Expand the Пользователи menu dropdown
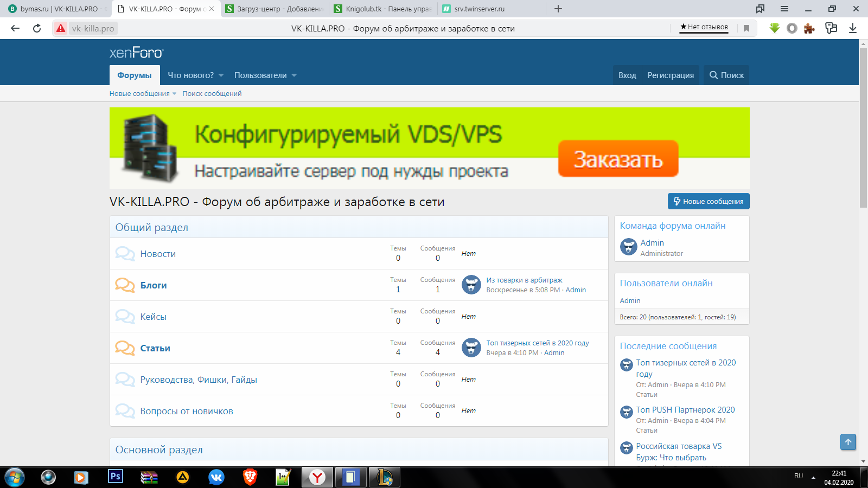868x488 pixels. (x=294, y=75)
